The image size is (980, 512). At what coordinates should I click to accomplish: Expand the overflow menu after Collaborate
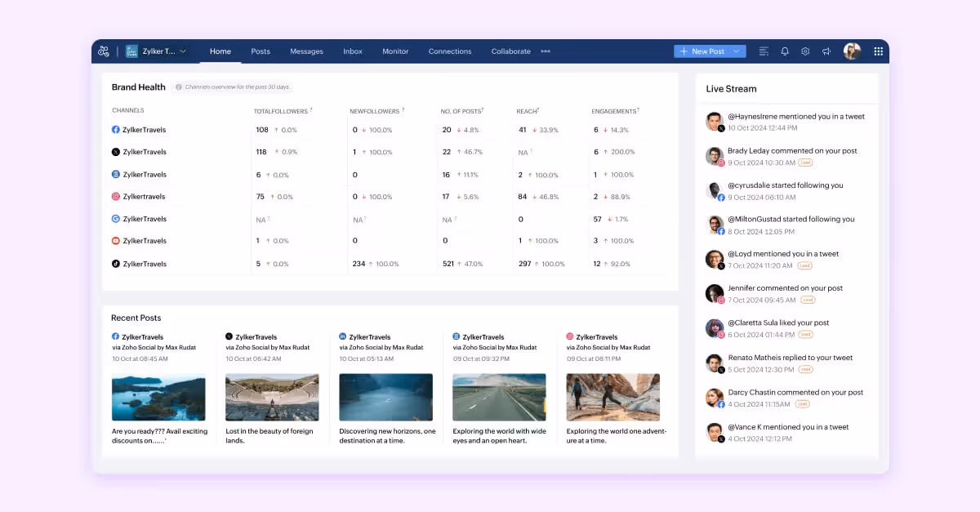[x=545, y=51]
